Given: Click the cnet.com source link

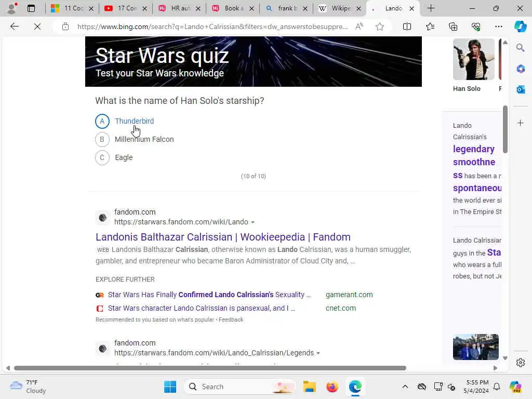Looking at the screenshot, I should [341, 308].
